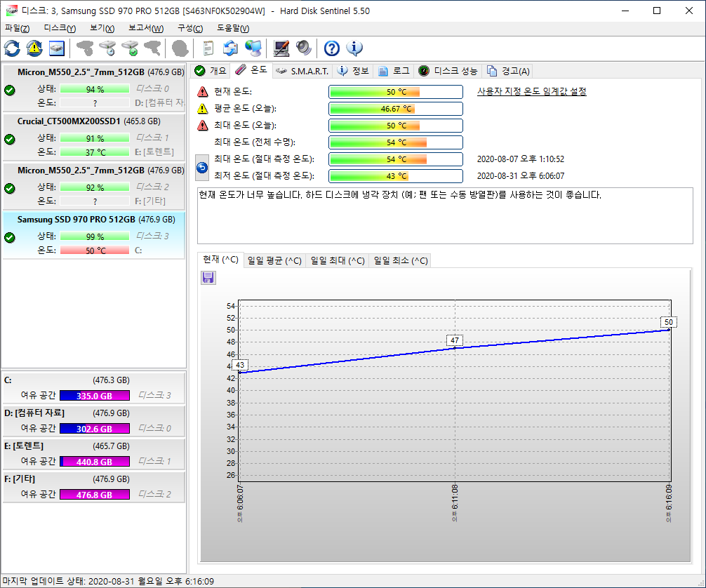Show the 일일 최대 (^C) chart tab
The height and width of the screenshot is (588, 706).
click(338, 260)
